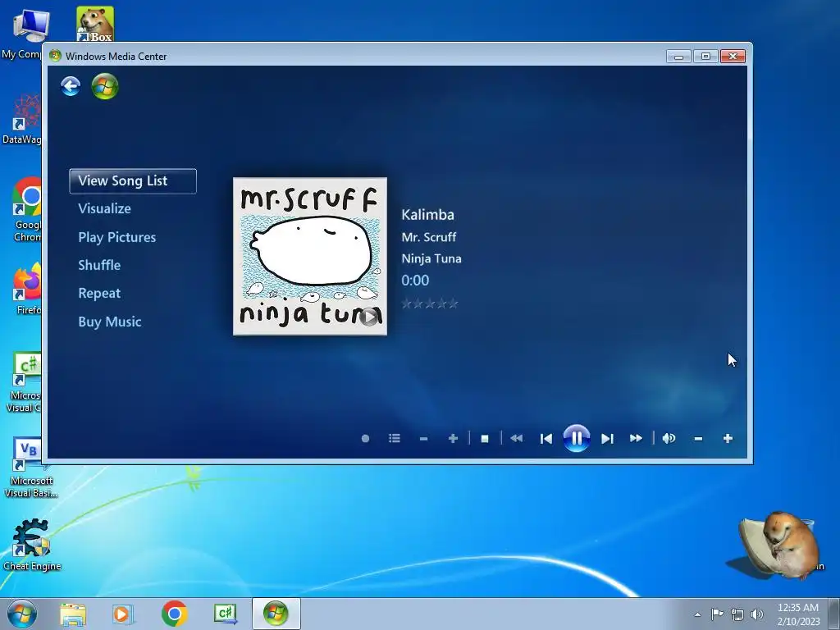Screen dimensions: 840x630
Task: Raise volume with the rightmost plus button
Action: 728,438
